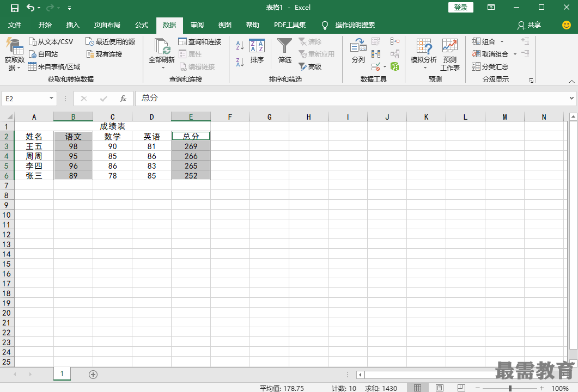Click the Data Validation icon
578x392 pixels.
(x=376, y=66)
